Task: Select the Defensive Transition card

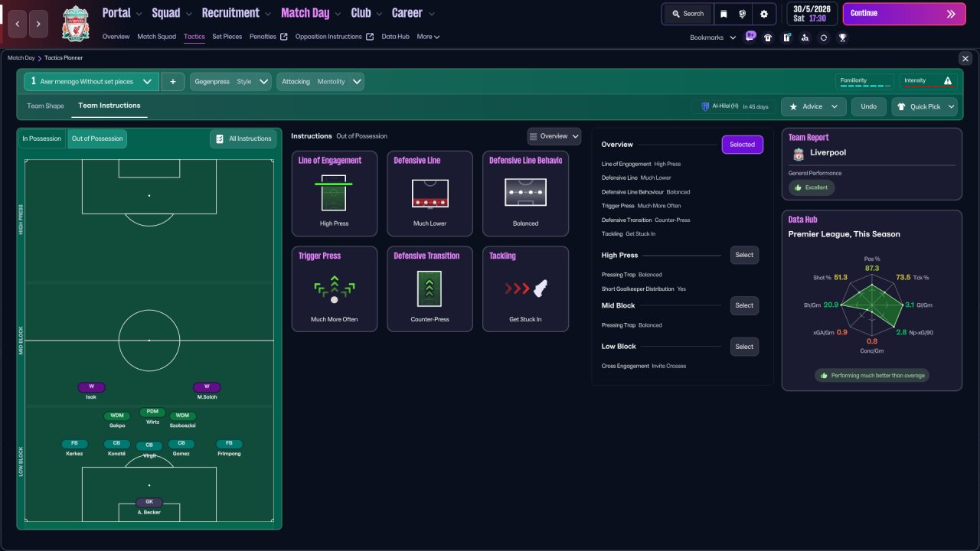Action: 430,289
